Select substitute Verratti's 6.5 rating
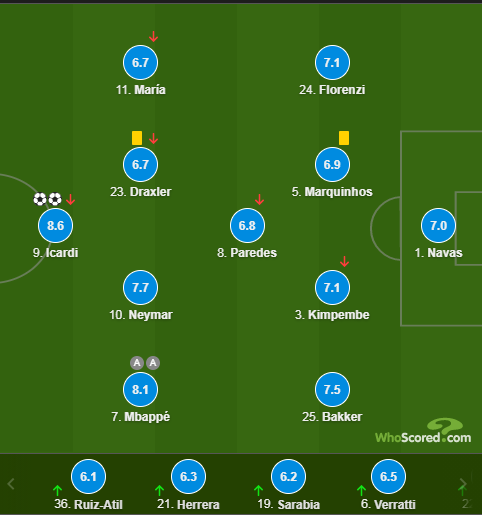This screenshot has width=482, height=515. click(388, 476)
